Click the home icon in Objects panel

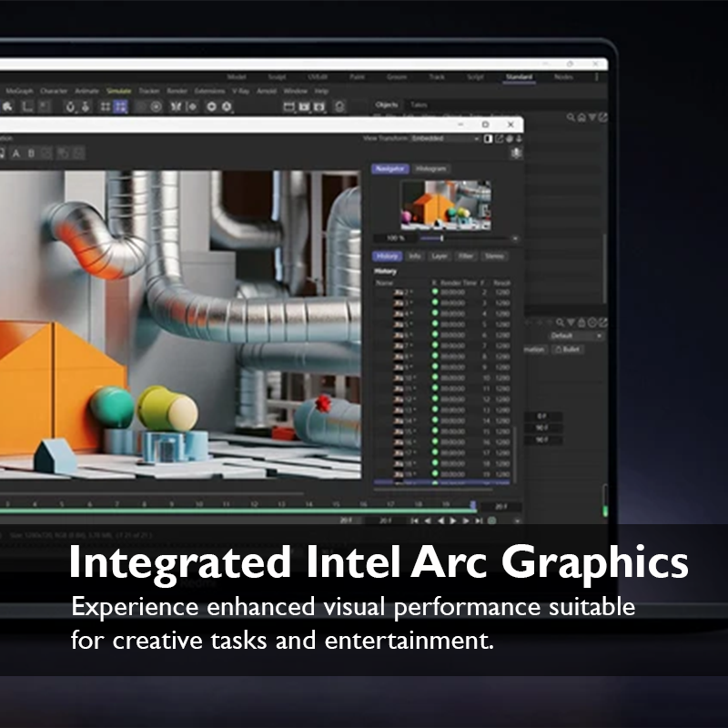click(581, 117)
